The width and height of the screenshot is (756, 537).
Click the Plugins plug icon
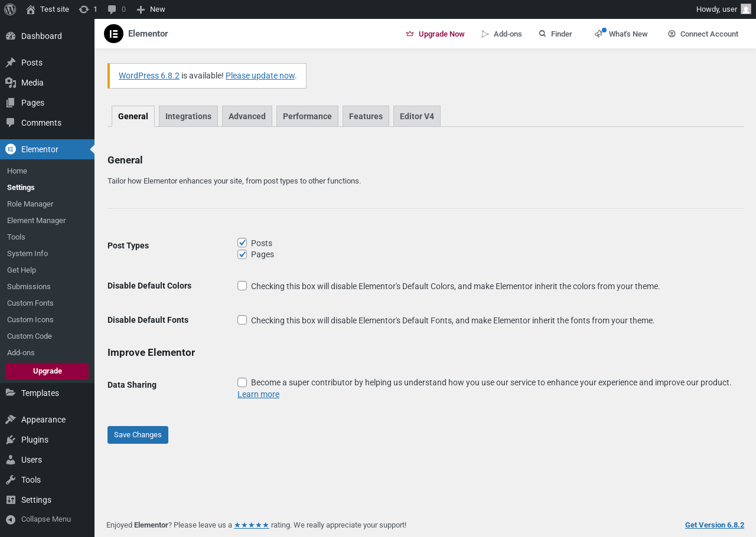point(11,440)
